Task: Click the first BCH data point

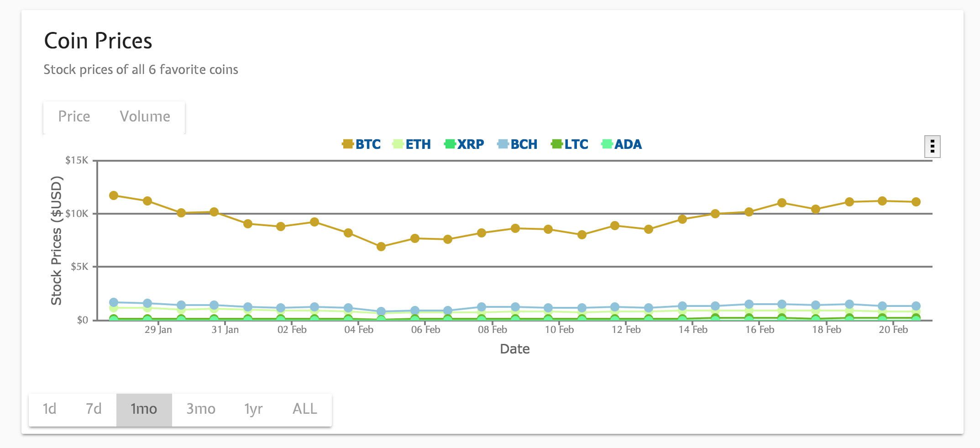Action: pyautogui.click(x=114, y=302)
